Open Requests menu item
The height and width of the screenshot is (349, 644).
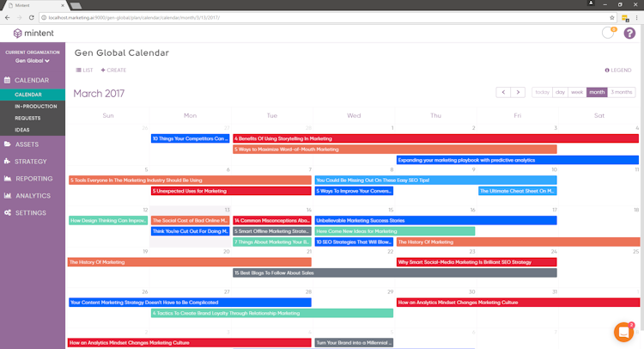[x=33, y=118]
